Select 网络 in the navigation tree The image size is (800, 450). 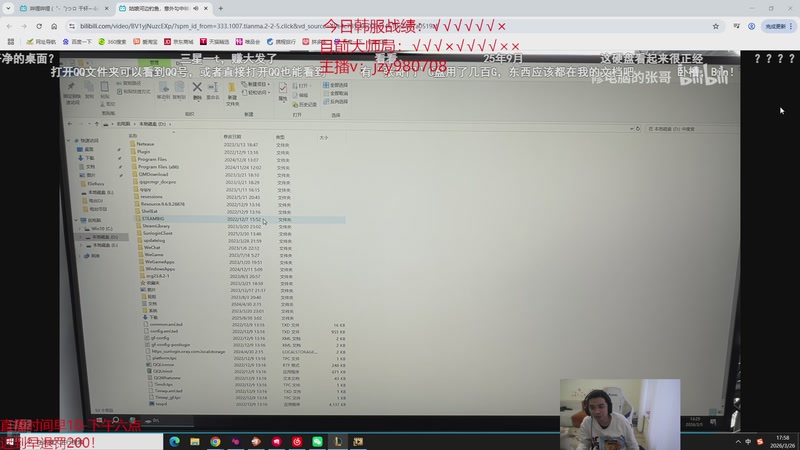(x=93, y=256)
